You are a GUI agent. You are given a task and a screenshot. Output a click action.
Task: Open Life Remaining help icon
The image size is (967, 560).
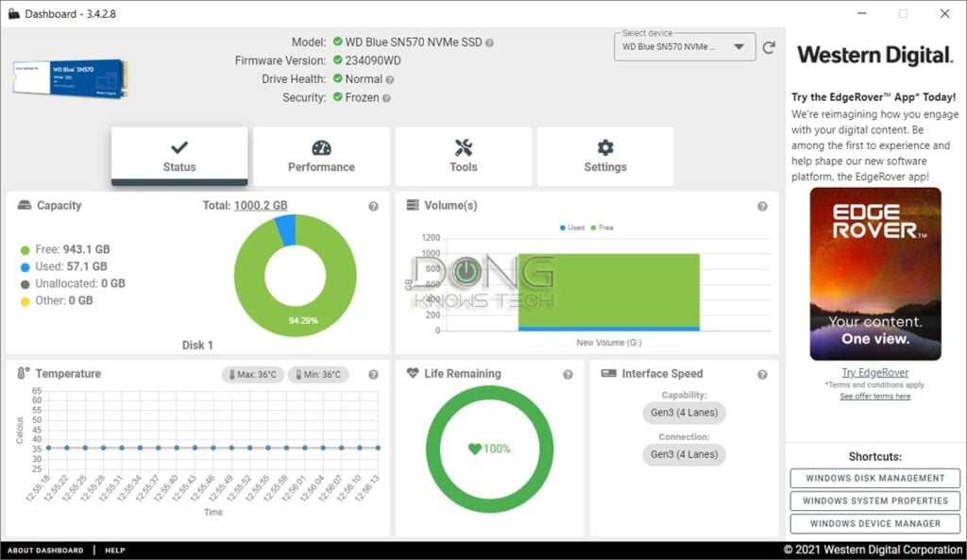568,374
